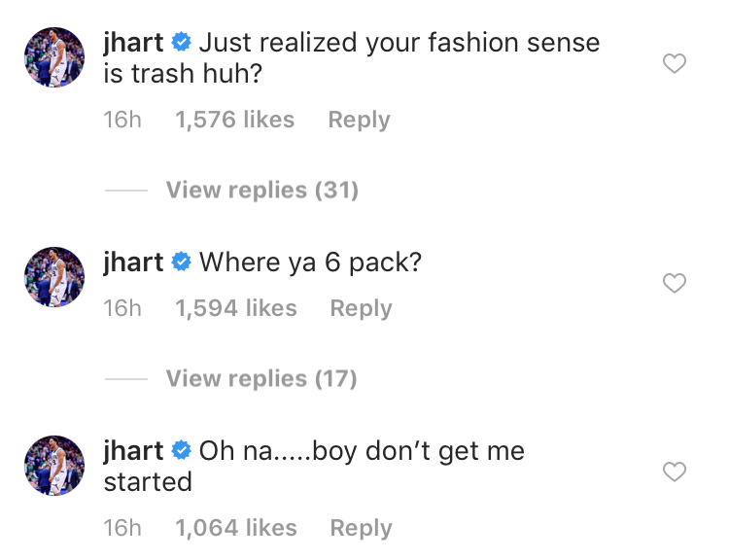Viewport: 729px width, 560px height.
Task: Open jhart username on the 6 pack comment
Action: 133,262
